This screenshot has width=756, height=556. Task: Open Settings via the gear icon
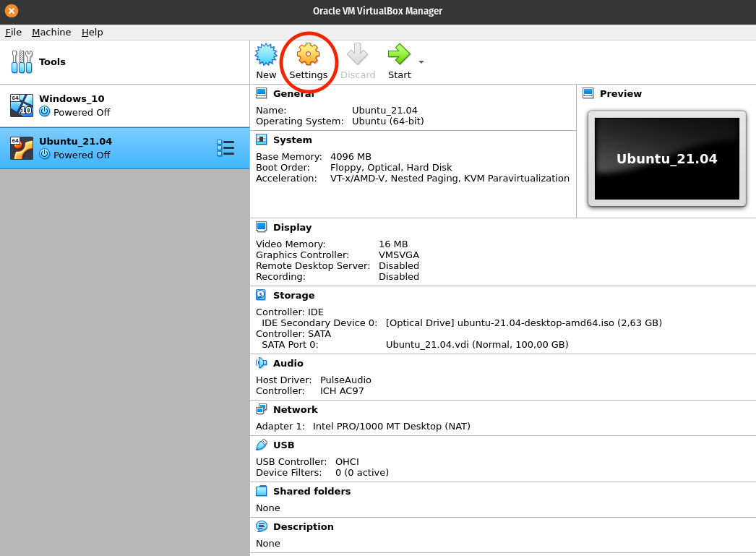point(308,55)
